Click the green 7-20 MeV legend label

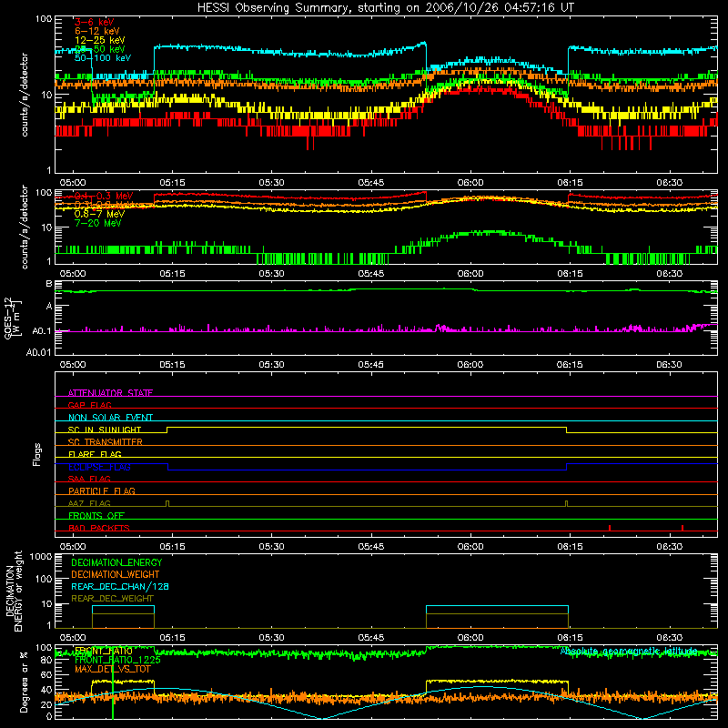pos(98,223)
